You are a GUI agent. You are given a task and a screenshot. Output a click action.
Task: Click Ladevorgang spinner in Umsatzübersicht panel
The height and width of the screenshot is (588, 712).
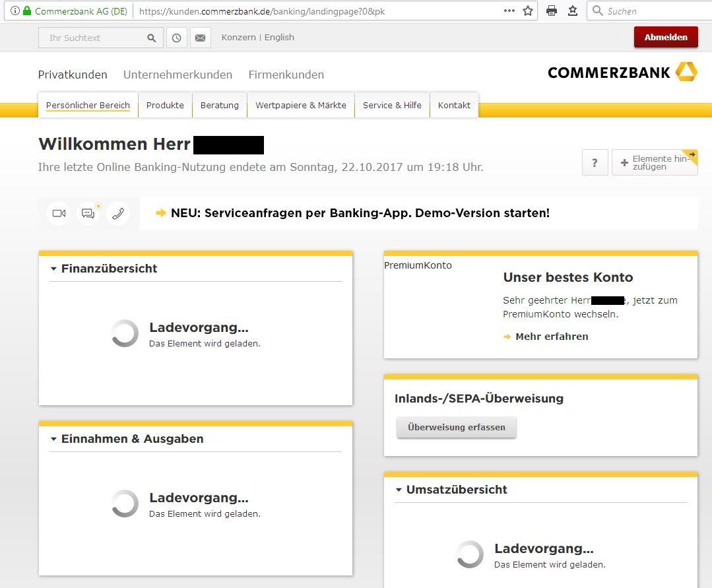point(470,554)
